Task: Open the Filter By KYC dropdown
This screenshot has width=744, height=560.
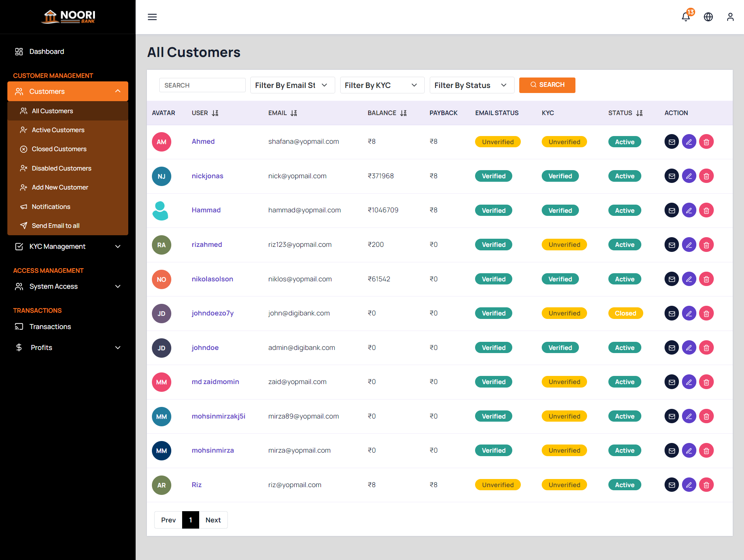Action: [382, 85]
